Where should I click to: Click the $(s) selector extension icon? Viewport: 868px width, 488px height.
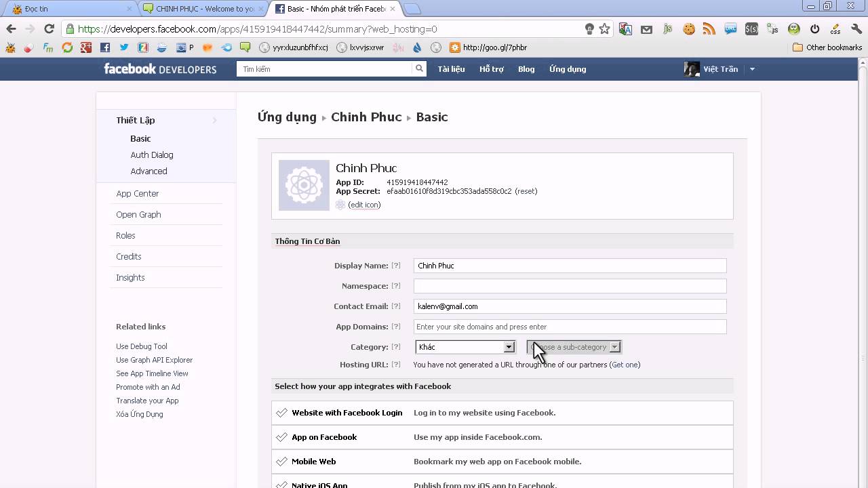751,29
